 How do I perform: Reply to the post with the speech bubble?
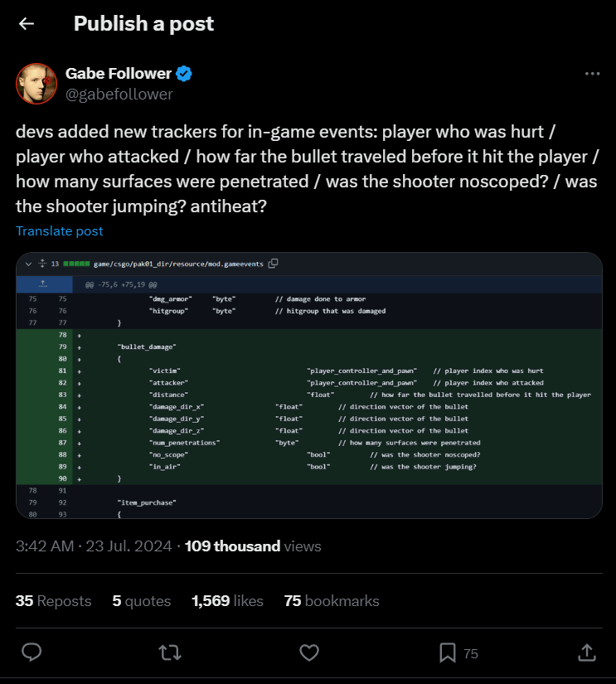coord(32,653)
